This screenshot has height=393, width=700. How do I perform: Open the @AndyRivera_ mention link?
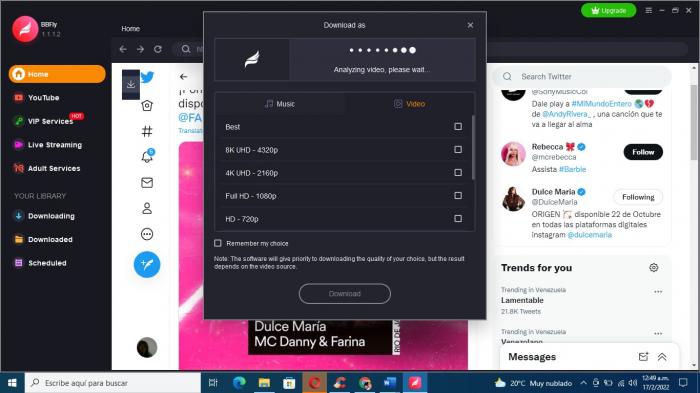(x=567, y=114)
